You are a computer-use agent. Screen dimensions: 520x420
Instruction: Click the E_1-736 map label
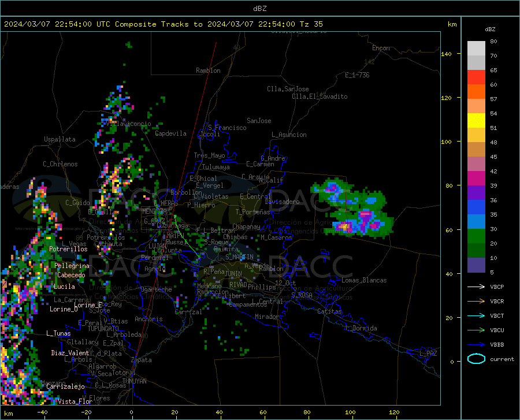tap(357, 75)
